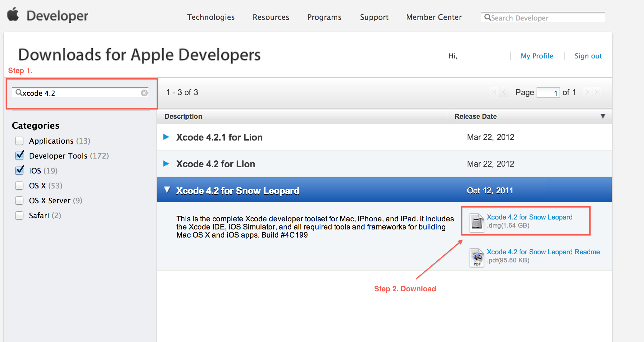This screenshot has width=644, height=342.
Task: Click the Readme PDF file icon
Action: pos(477,257)
